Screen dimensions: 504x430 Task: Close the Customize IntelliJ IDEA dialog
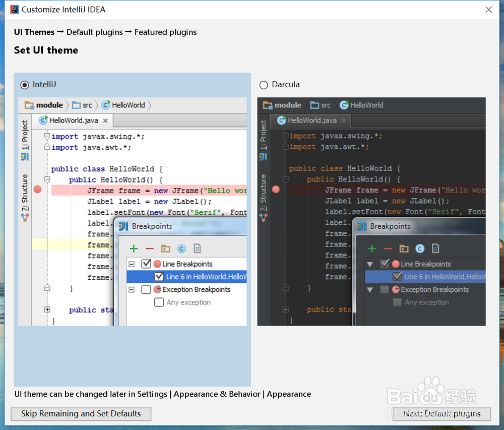click(x=489, y=10)
